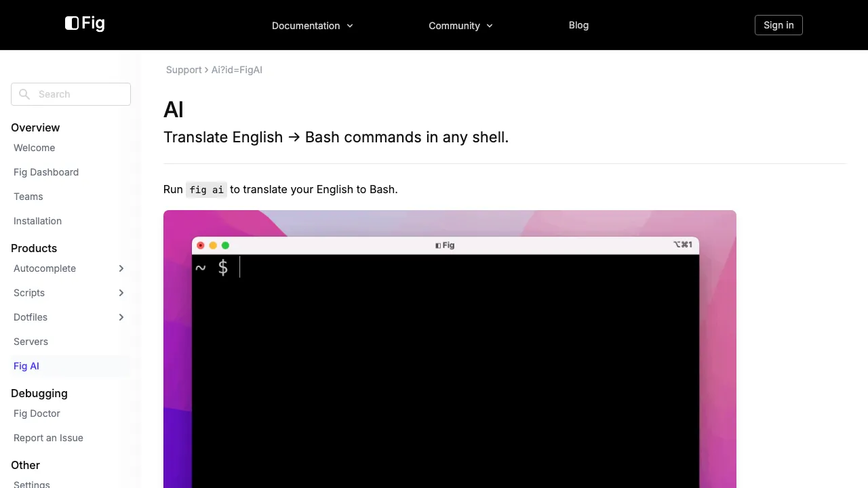
Task: Click the Fig icon in the terminal title bar
Action: pyautogui.click(x=437, y=245)
